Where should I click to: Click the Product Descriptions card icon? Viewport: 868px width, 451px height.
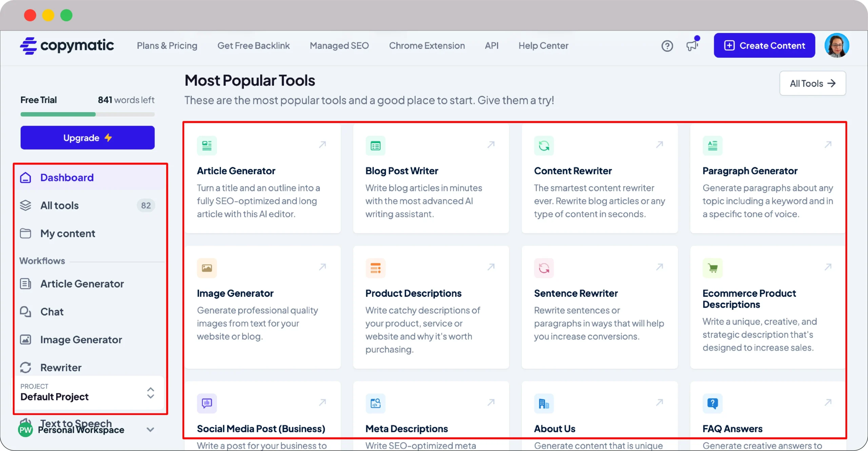tap(375, 268)
